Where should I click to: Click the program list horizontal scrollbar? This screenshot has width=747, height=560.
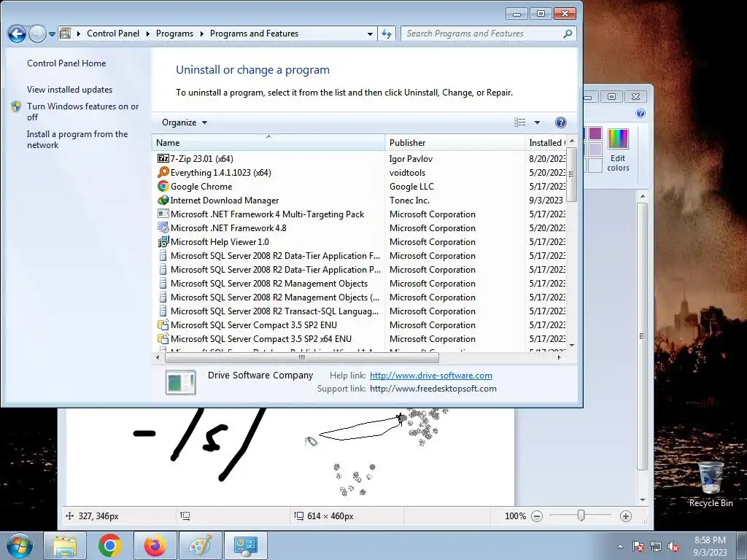[x=301, y=357]
